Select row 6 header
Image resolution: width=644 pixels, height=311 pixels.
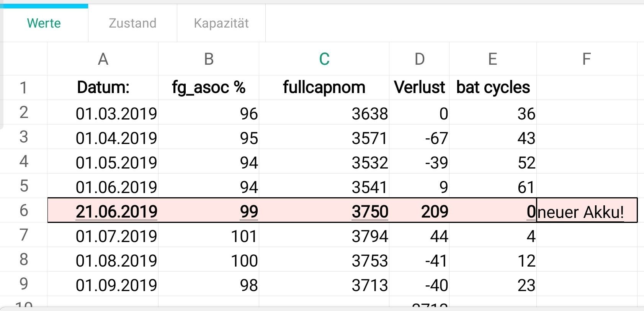24,210
